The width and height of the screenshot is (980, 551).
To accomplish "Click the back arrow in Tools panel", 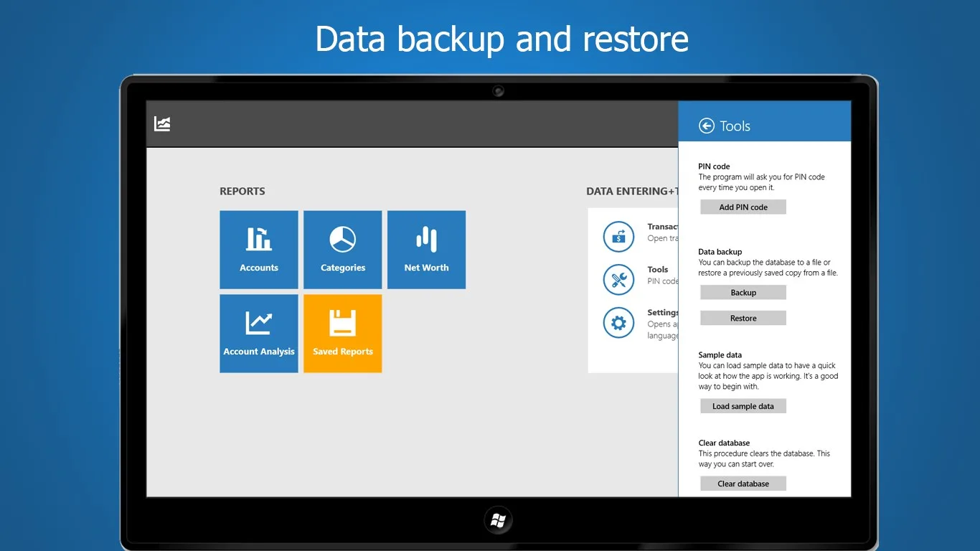I will [x=707, y=126].
